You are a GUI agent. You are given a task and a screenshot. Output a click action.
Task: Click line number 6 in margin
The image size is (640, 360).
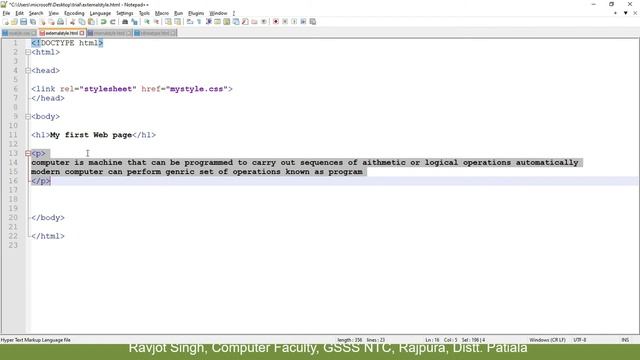[16, 89]
